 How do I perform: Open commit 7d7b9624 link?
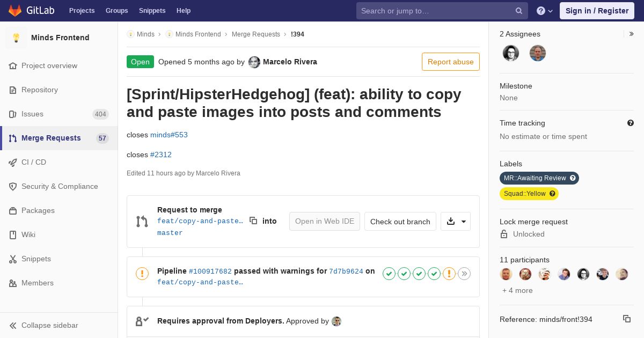pos(346,271)
